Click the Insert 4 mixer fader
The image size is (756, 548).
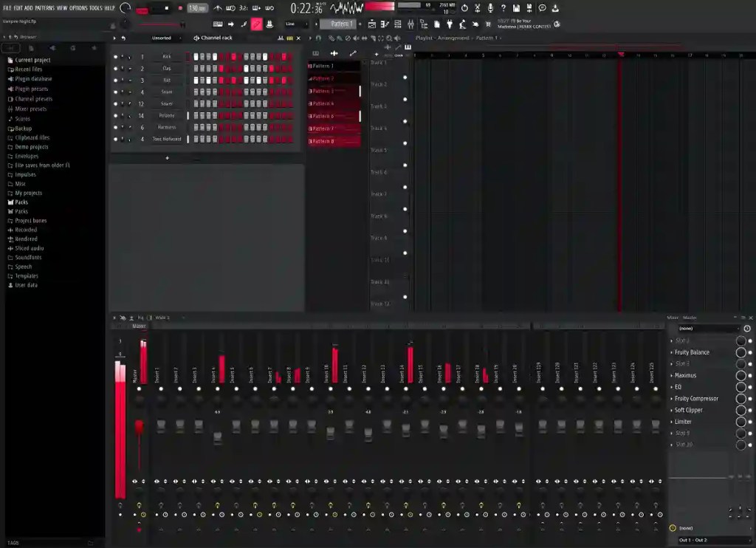click(218, 437)
